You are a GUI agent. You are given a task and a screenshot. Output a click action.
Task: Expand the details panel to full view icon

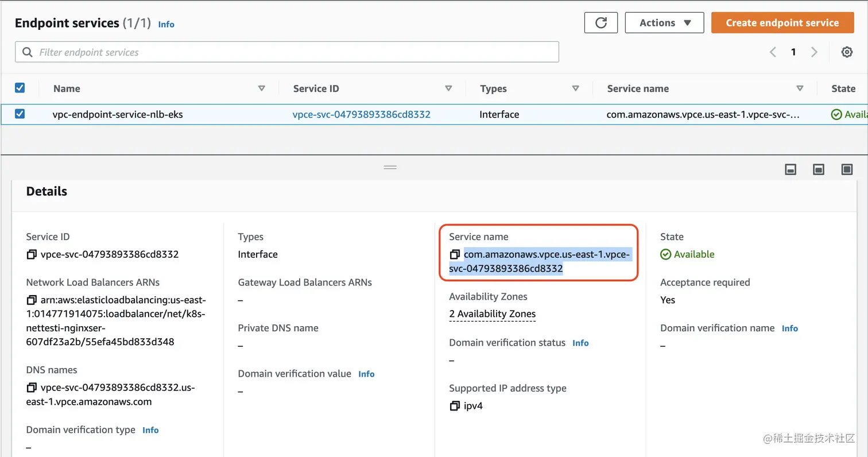pyautogui.click(x=847, y=169)
